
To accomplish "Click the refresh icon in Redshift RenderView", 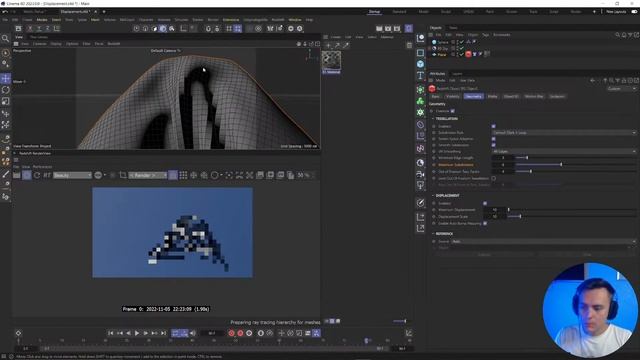I will tap(37, 175).
